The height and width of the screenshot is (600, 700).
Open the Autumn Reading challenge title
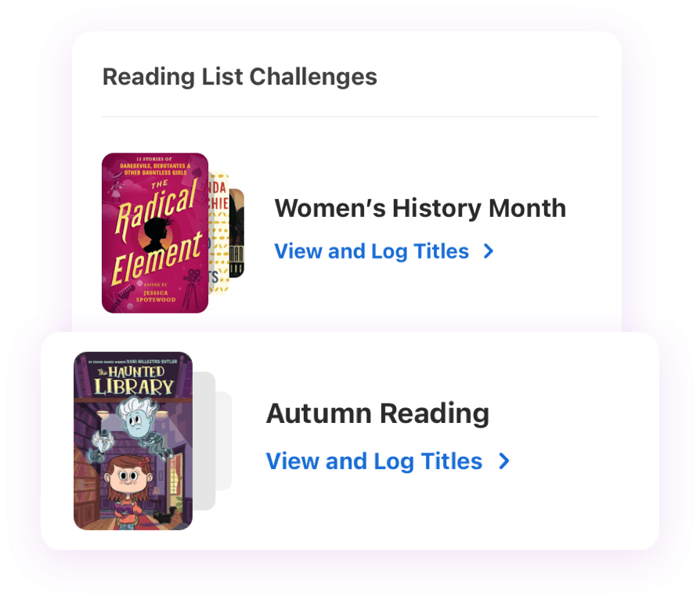tap(378, 413)
